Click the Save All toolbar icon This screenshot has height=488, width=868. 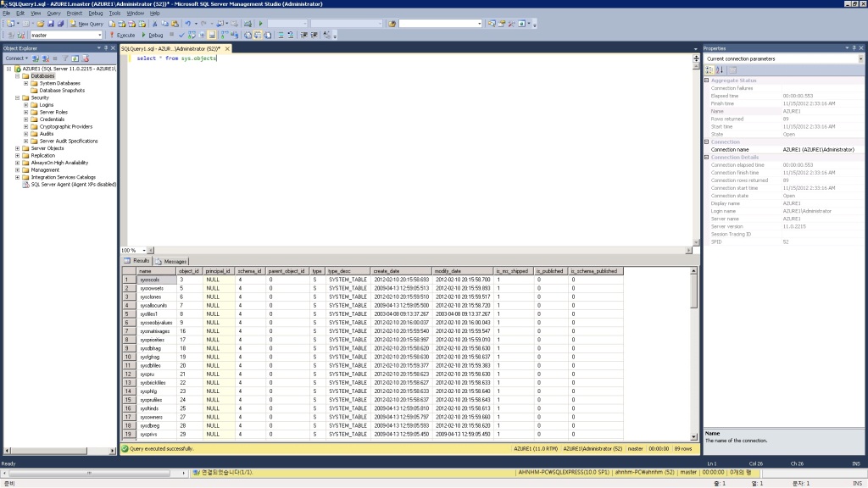[61, 24]
